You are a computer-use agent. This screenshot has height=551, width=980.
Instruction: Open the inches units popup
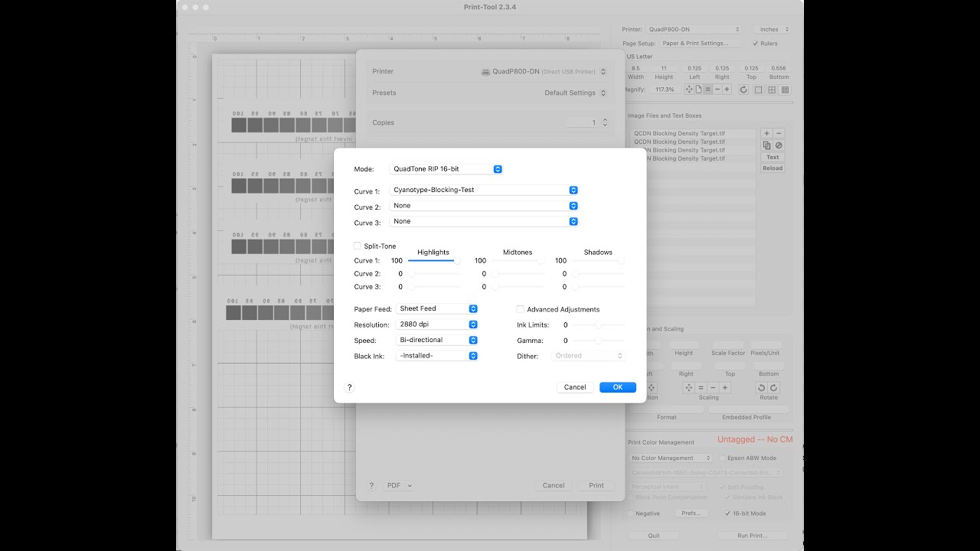coord(772,30)
